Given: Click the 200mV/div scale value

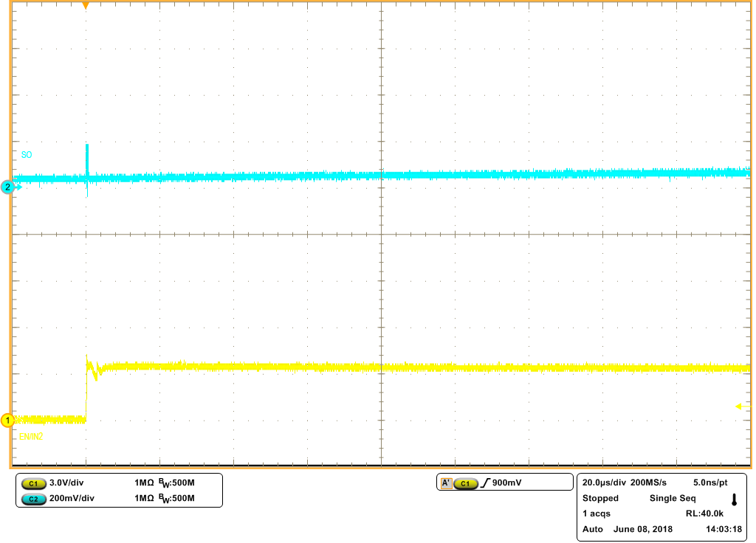Looking at the screenshot, I should click(72, 498).
